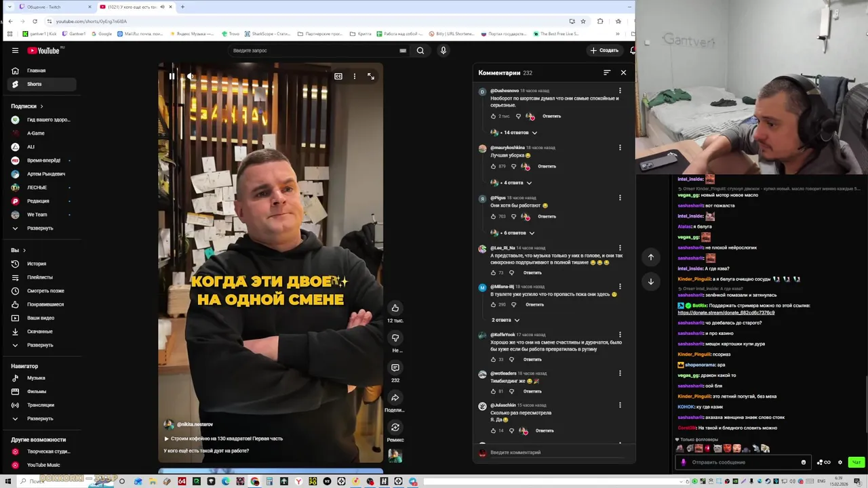Image resolution: width=868 pixels, height=488 pixels.
Task: Open the Подписки section
Action: [x=27, y=106]
